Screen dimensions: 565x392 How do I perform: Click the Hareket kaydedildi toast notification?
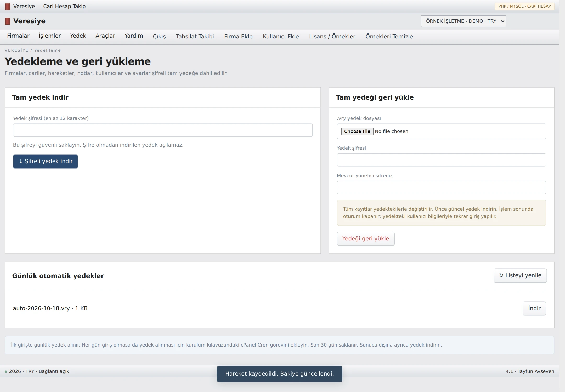(x=279, y=374)
